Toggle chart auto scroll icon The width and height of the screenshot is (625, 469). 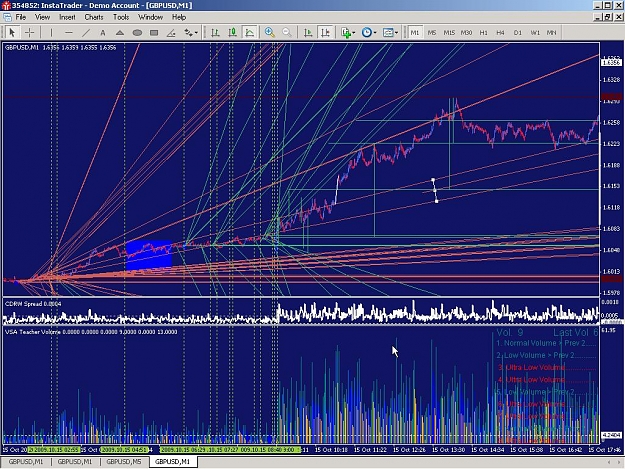coord(308,33)
